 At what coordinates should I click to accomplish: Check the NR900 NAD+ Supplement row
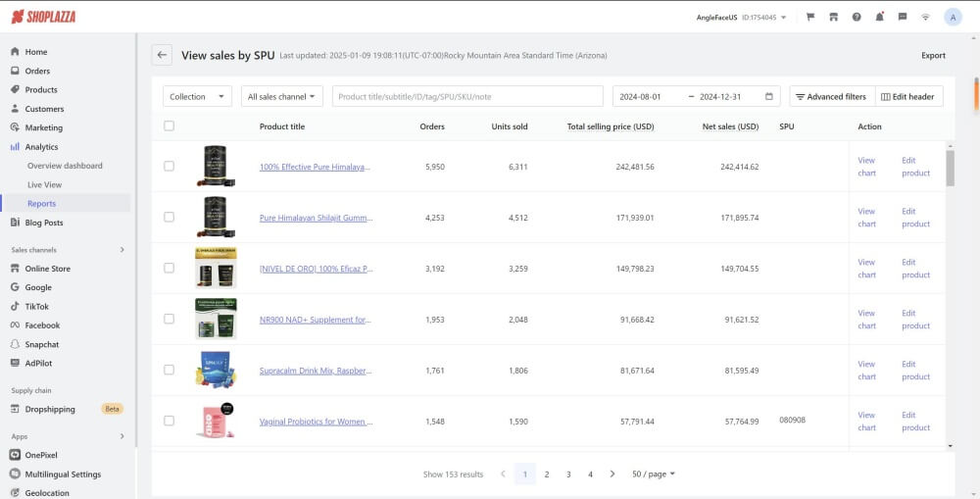coord(170,319)
